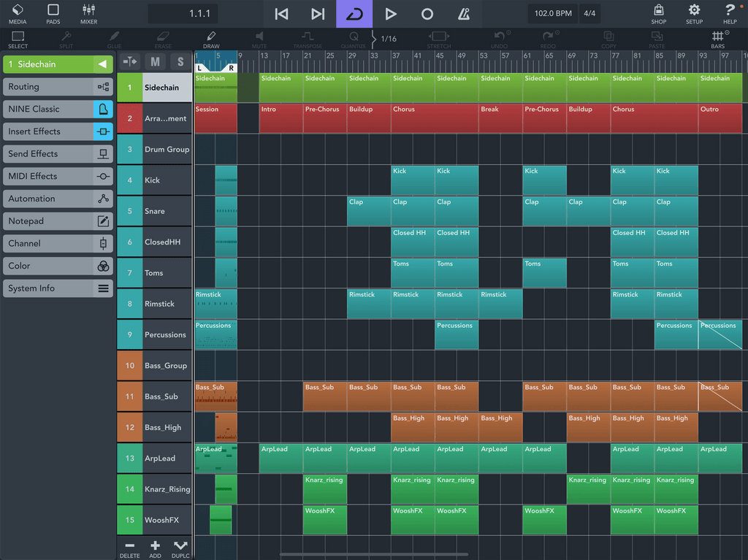The image size is (748, 560).
Task: Open the System Info section
Action: (x=58, y=288)
